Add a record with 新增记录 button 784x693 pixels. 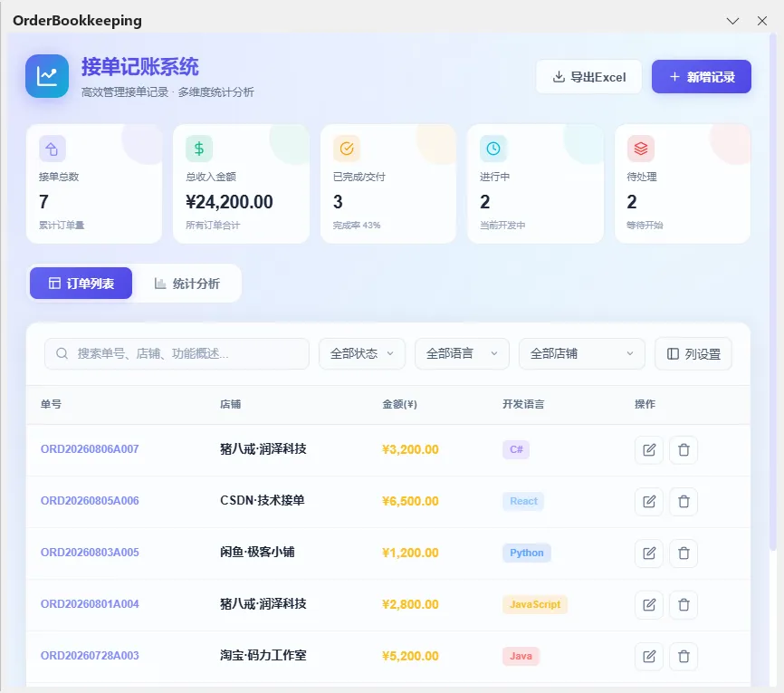tap(702, 77)
